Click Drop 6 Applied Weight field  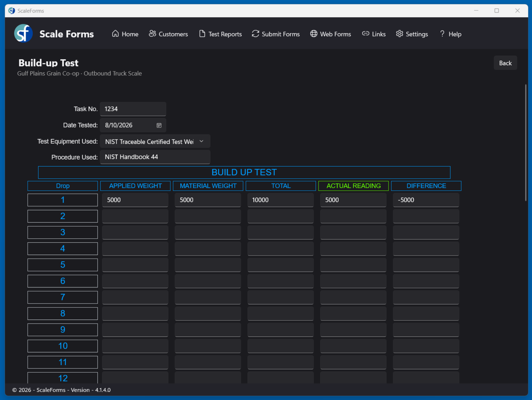point(135,281)
